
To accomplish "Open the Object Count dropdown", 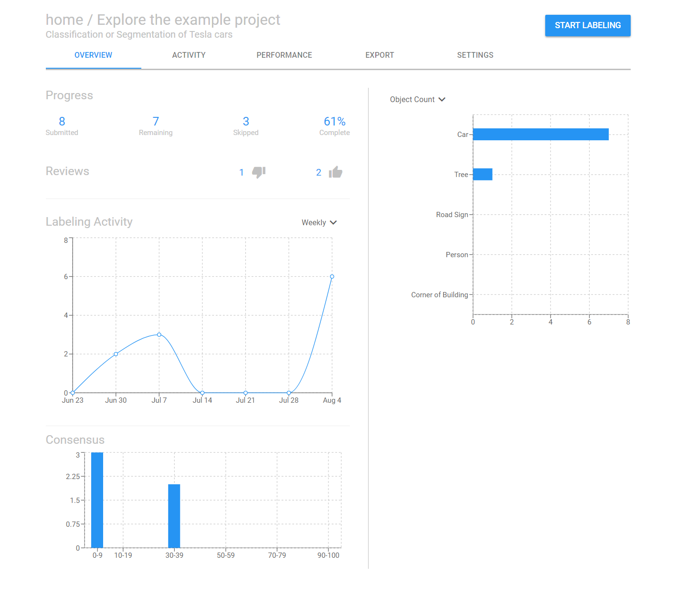I will (x=418, y=99).
